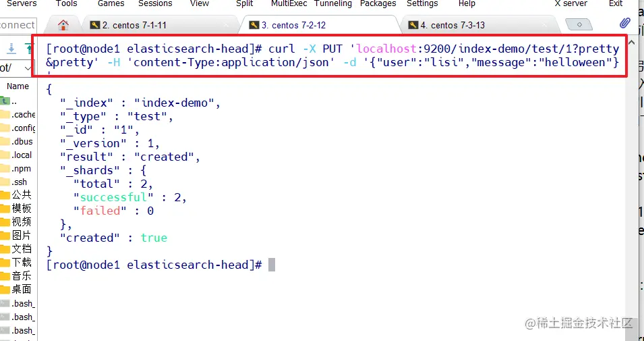Screen dimensions: 644x341
Task: Click the "total" : 2 output line
Action: pyautogui.click(x=113, y=184)
